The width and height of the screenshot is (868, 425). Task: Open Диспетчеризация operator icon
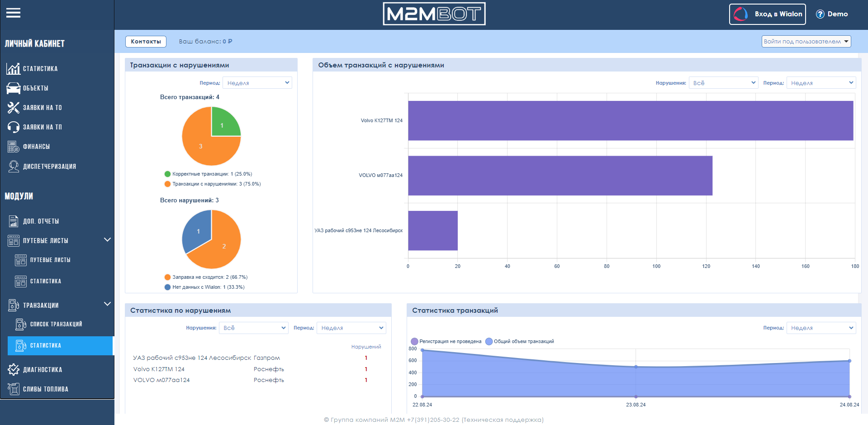tap(14, 166)
